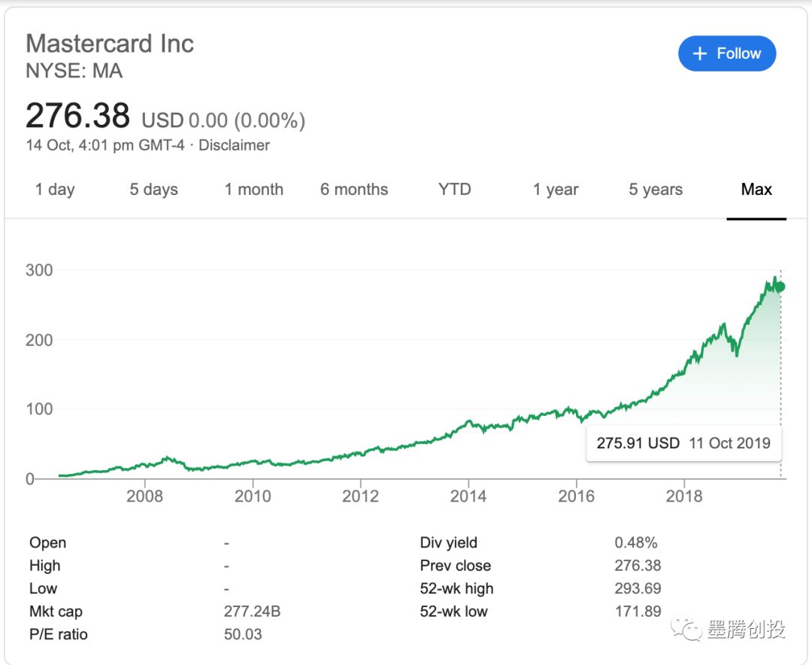Click the Follow button

pyautogui.click(x=726, y=53)
